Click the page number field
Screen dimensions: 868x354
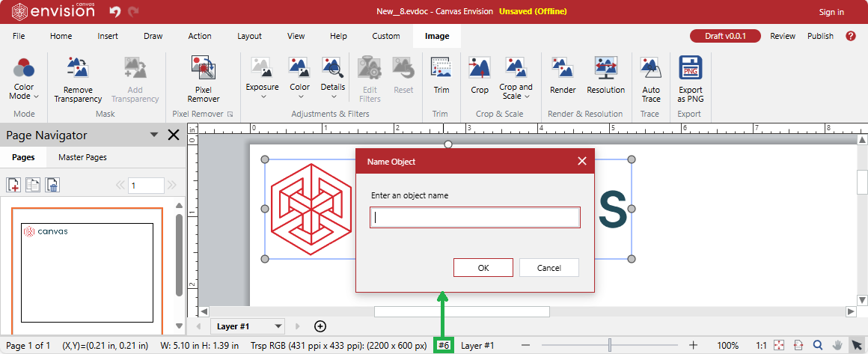(146, 185)
